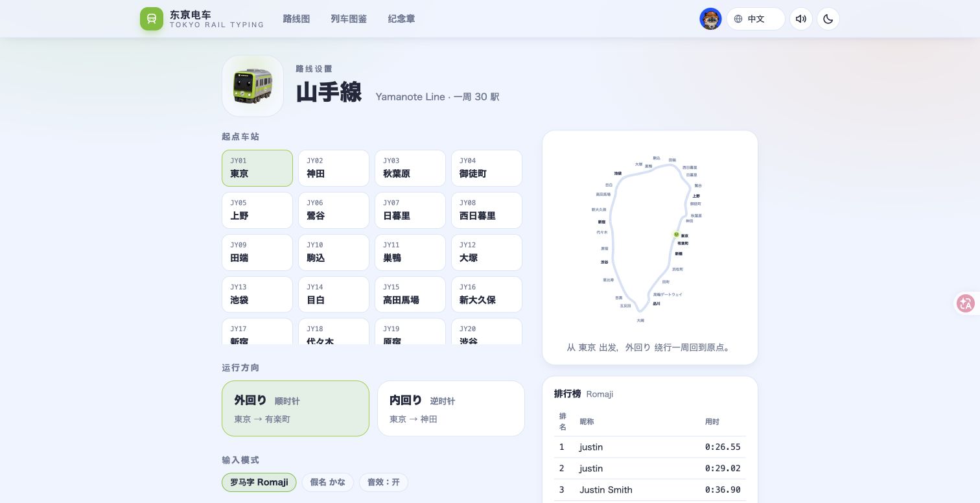Click leaderboard time 0:29.02
This screenshot has height=503, width=980.
pos(723,469)
